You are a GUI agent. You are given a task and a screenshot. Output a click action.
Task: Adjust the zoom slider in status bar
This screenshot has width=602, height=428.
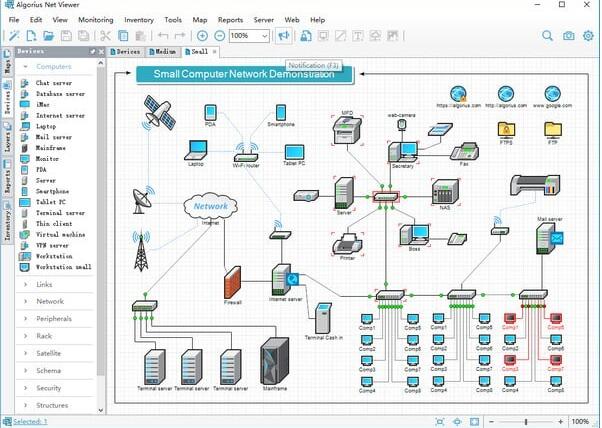click(526, 421)
